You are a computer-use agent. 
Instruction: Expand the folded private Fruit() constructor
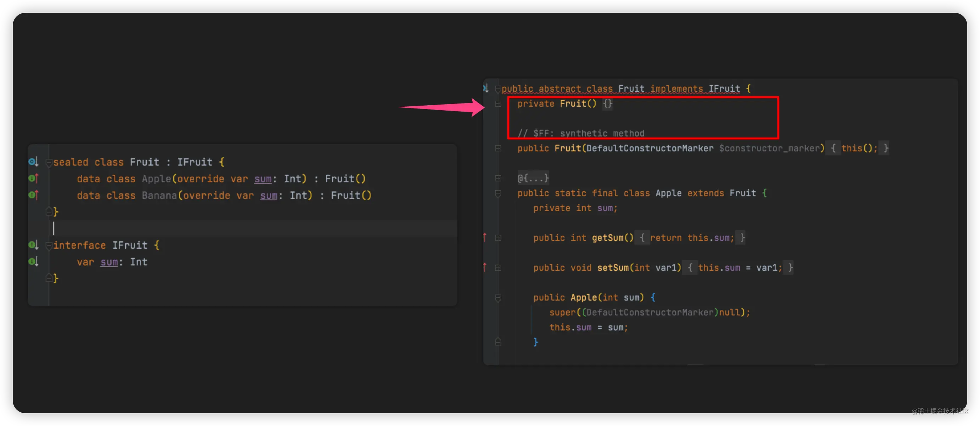coord(497,103)
